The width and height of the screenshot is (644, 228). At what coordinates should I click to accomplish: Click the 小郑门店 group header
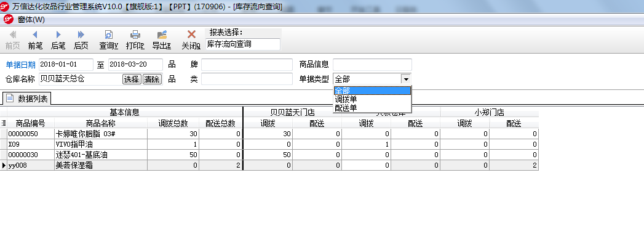coord(489,112)
